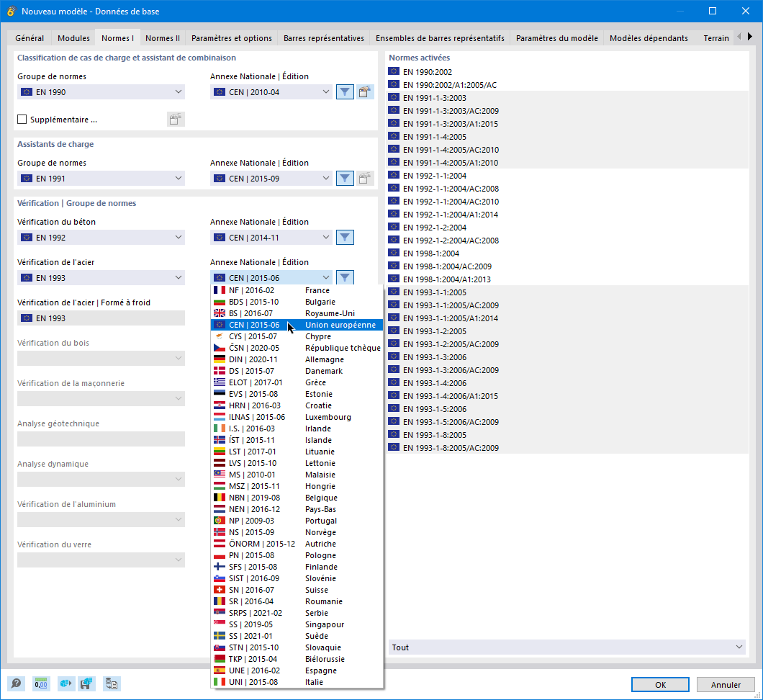The width and height of the screenshot is (763, 700).
Task: Switch to the Général tab
Action: tap(30, 38)
